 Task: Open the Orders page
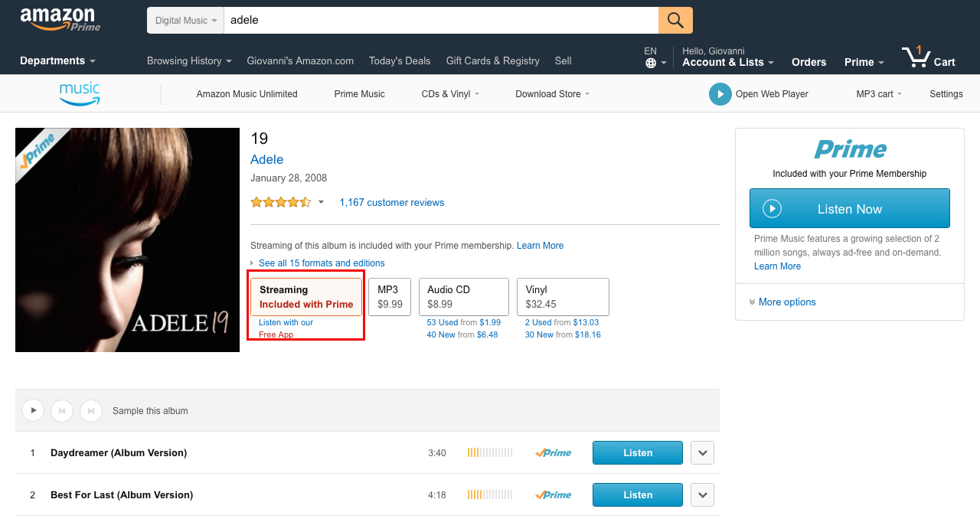809,62
